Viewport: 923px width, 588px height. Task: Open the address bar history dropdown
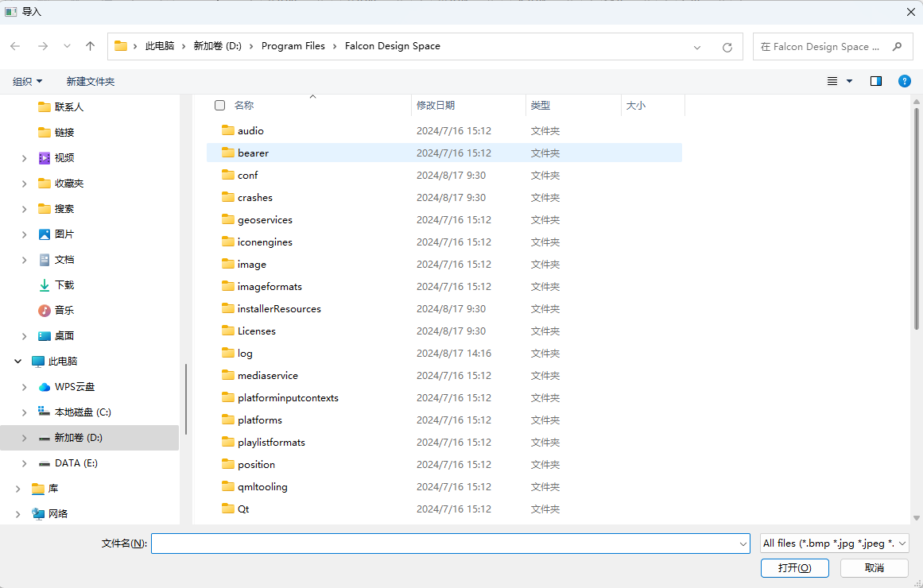[x=697, y=47]
